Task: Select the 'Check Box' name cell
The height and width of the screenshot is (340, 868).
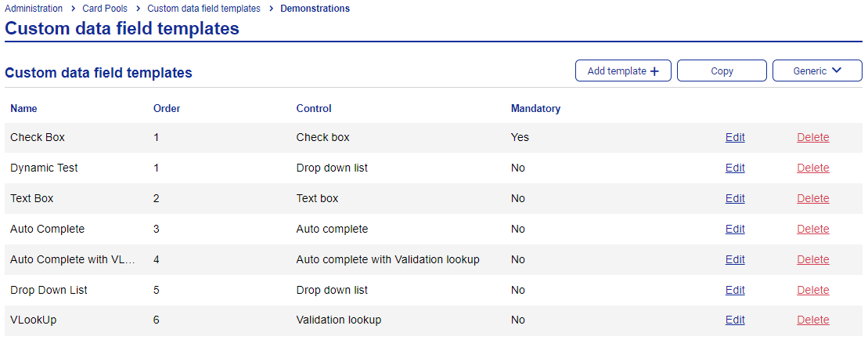Action: (38, 137)
